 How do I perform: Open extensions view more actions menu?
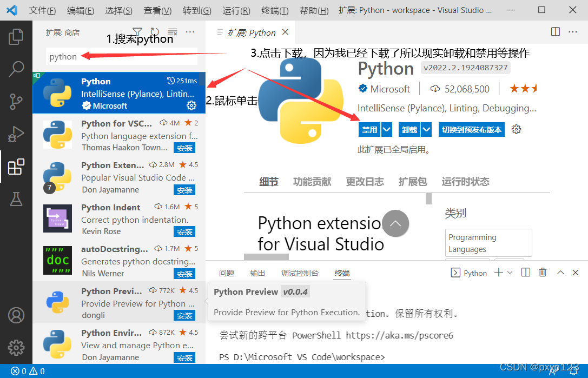(190, 32)
